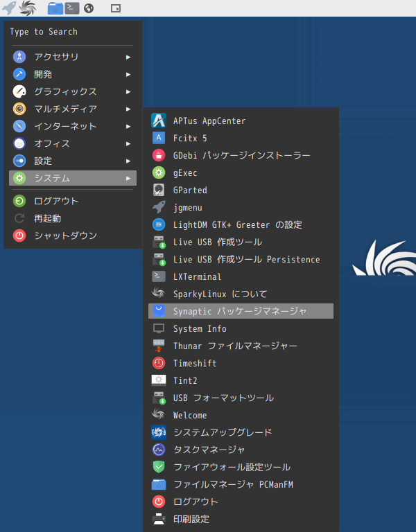This screenshot has height=532, width=416.
Task: Click the 印刷設定 printer icon
Action: pos(159,518)
